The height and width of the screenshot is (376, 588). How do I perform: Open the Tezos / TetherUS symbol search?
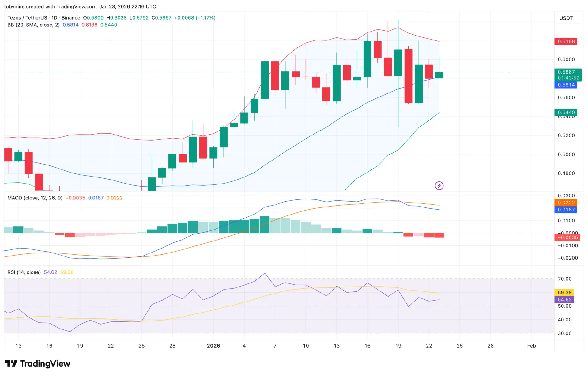coord(27,18)
